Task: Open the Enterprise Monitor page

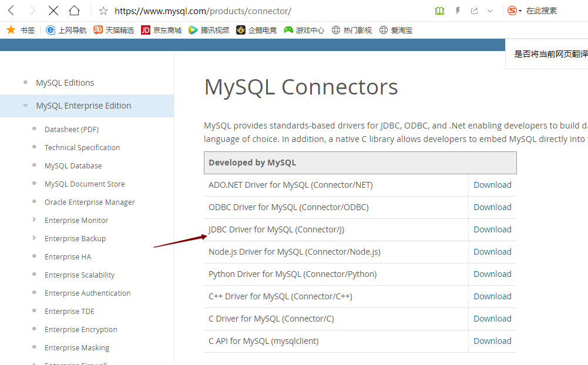Action: pos(76,220)
